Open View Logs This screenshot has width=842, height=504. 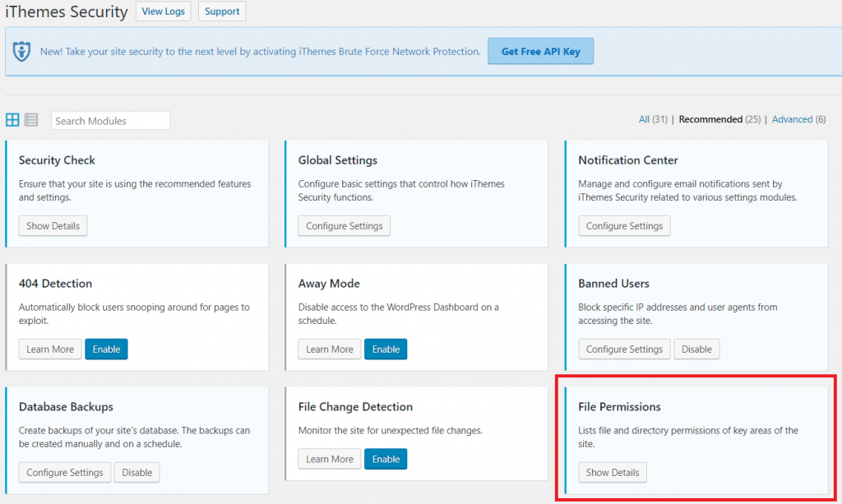coord(164,12)
